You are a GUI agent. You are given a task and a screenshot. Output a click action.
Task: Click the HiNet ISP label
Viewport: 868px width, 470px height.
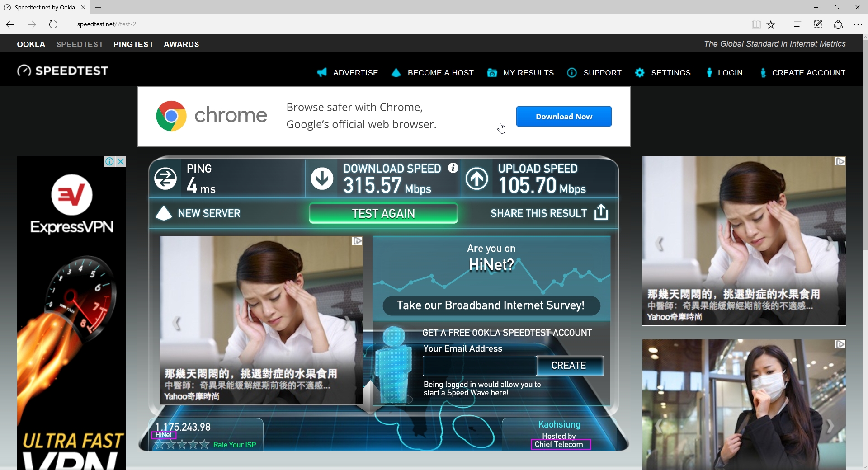click(163, 435)
